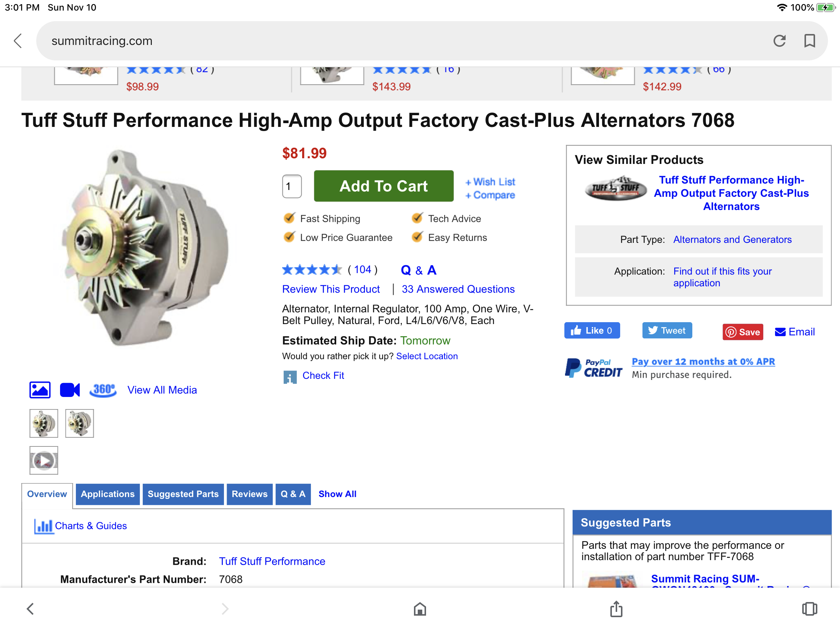The height and width of the screenshot is (630, 840).
Task: Open the 360 degree product view
Action: tap(103, 390)
